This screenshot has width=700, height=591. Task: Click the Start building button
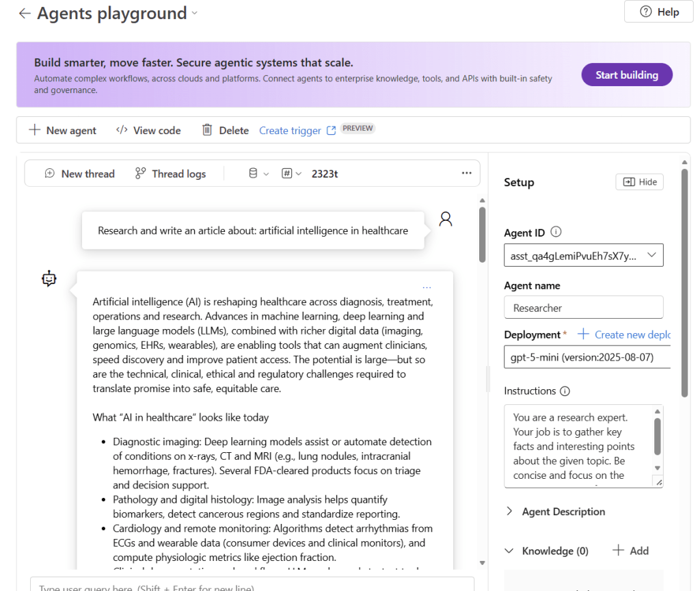[x=626, y=74]
